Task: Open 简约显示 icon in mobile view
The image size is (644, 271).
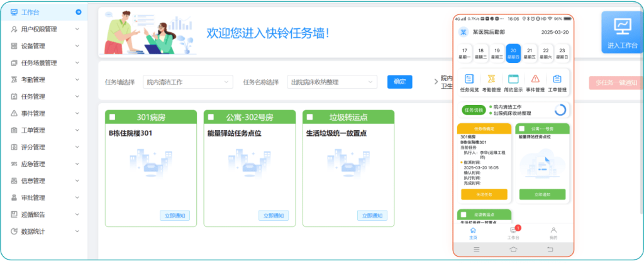Action: tap(513, 79)
